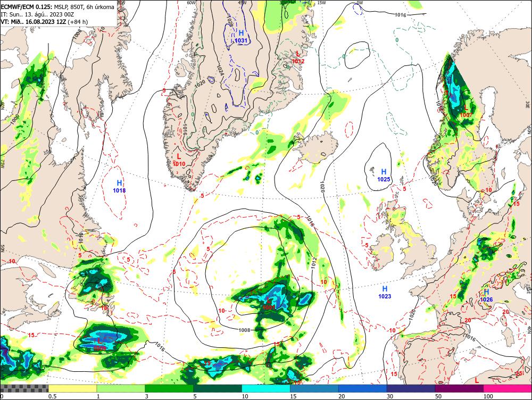The width and height of the screenshot is (532, 400).
Task: Click the L 1007 low over Scandinavia
Action: click(x=466, y=111)
